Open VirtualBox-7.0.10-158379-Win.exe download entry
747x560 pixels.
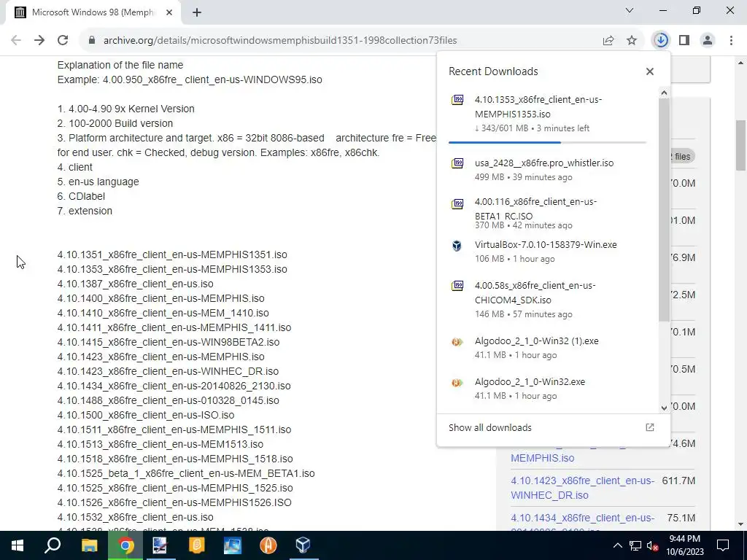[547, 252]
